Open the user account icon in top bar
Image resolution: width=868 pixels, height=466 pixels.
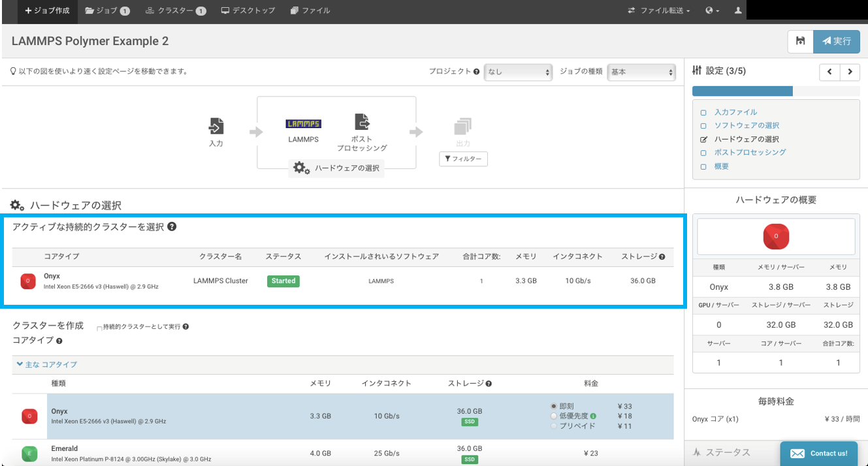(x=738, y=11)
